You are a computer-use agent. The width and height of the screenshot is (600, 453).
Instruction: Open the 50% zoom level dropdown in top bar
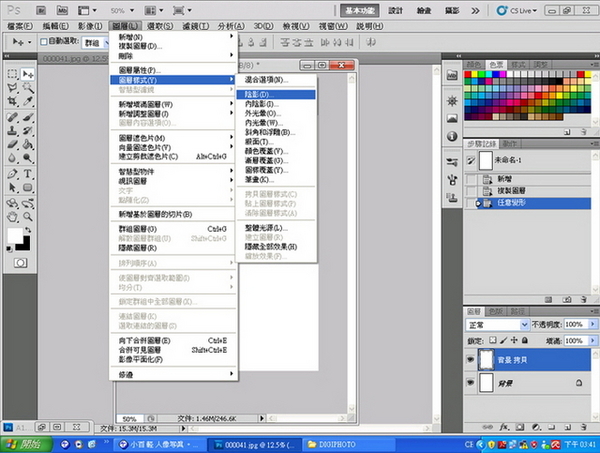132,11
